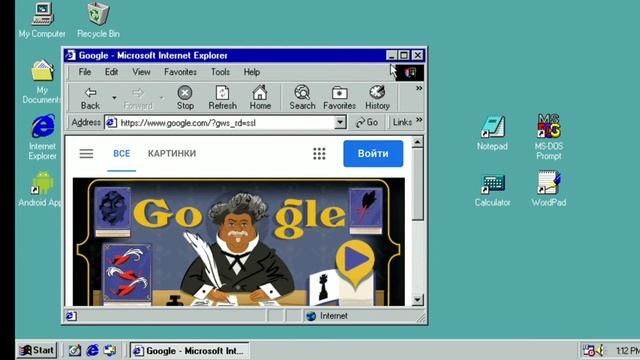Viewport: 640px width, 360px height.
Task: Click the greyed Forward toolbar button
Action: tap(138, 98)
